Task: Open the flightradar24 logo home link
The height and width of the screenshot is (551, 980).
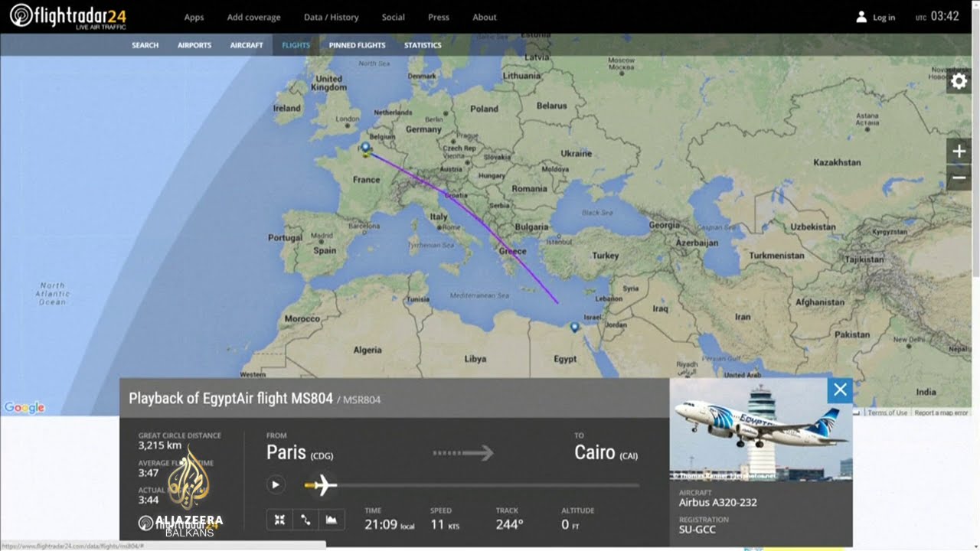Action: coord(68,16)
